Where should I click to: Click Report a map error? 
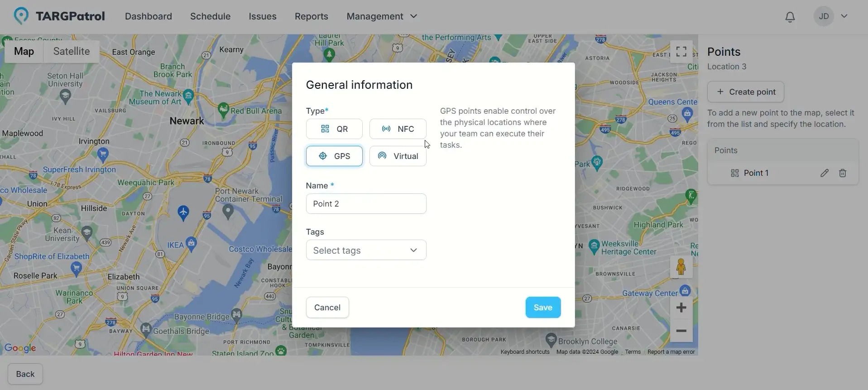671,352
